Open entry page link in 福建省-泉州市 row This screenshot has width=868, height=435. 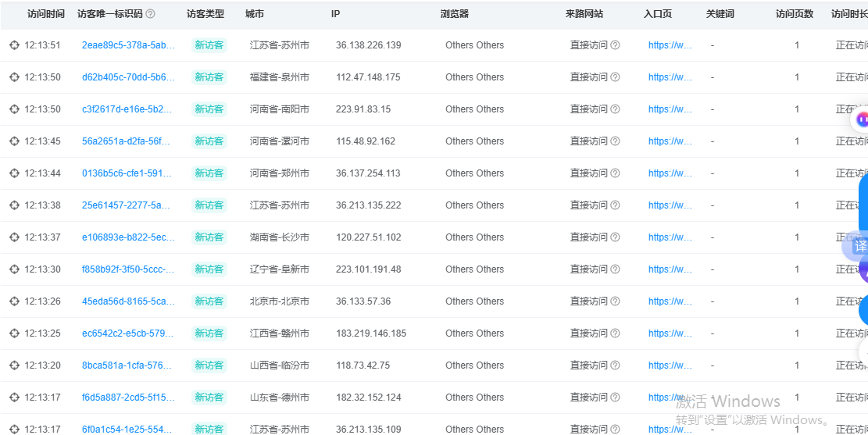click(670, 77)
